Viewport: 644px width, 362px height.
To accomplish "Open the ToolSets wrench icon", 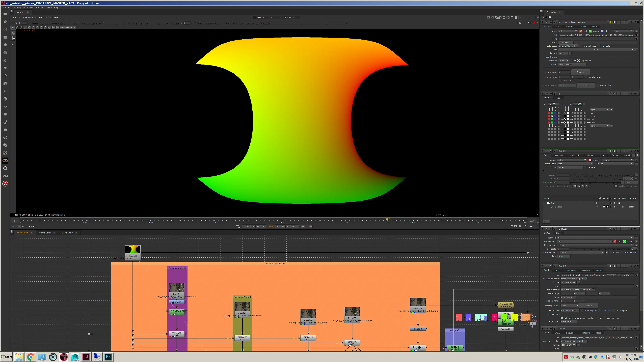I will point(5,122).
